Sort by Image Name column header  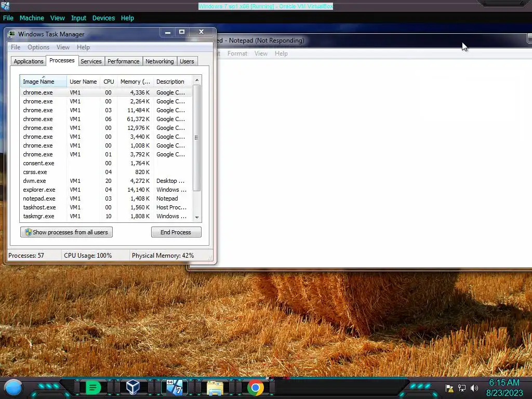point(44,82)
